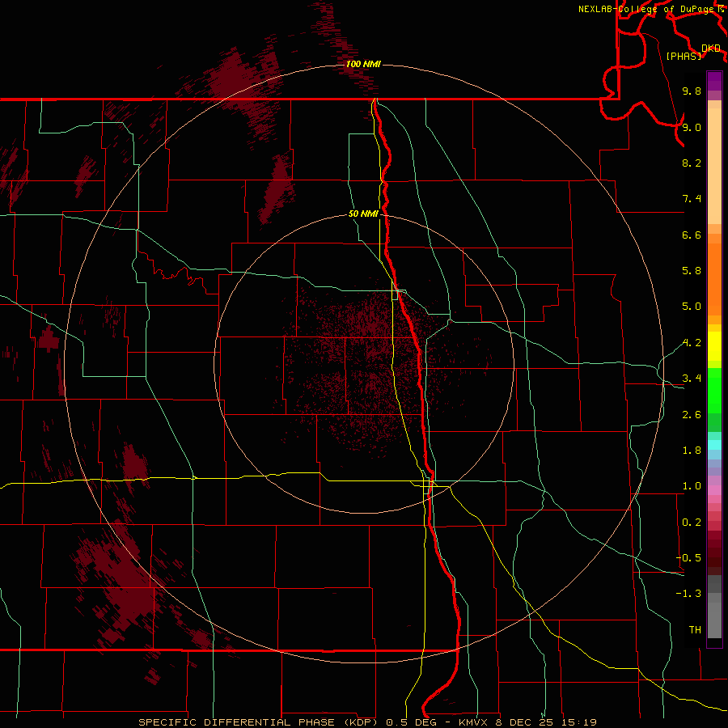Click the 8.2 scale value
The width and height of the screenshot is (728, 728).
coord(692,163)
